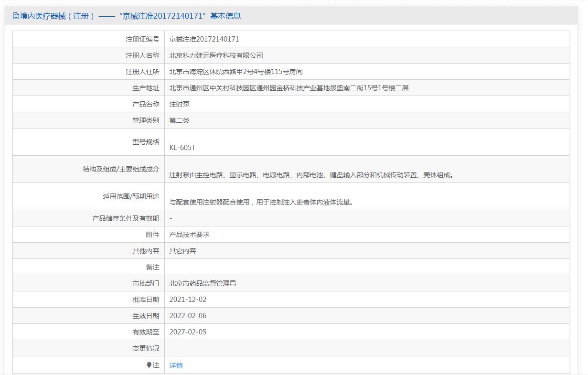Click the bulb icon next to 注 label

pos(149,365)
